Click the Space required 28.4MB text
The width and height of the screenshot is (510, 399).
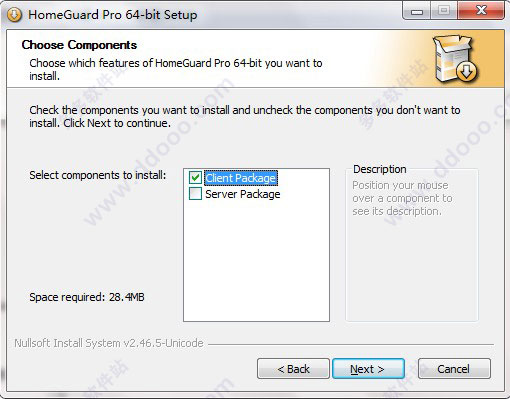coord(87,297)
